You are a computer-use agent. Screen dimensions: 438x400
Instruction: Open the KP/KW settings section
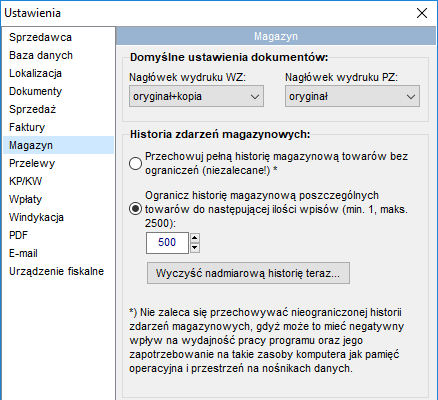point(58,181)
